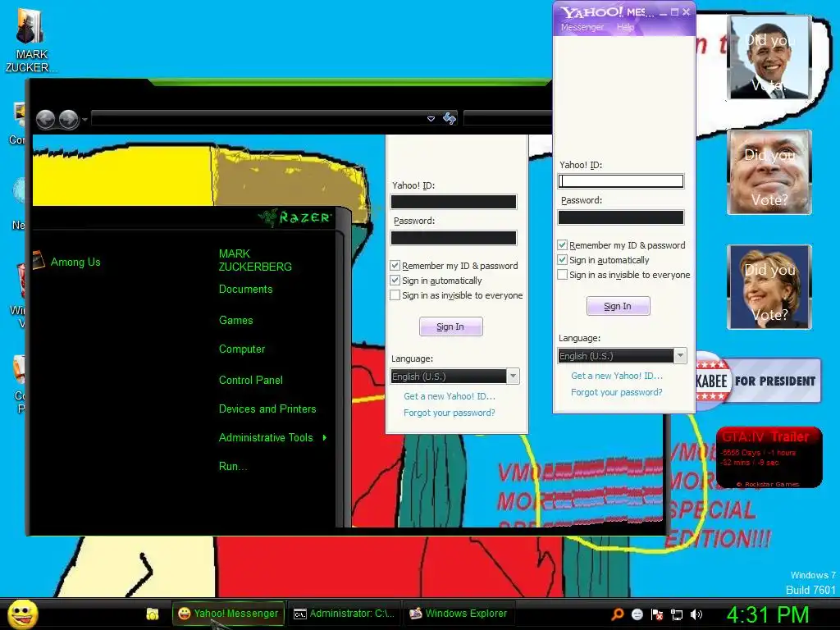Open Computer from the Start menu
840x630 pixels.
(x=242, y=349)
